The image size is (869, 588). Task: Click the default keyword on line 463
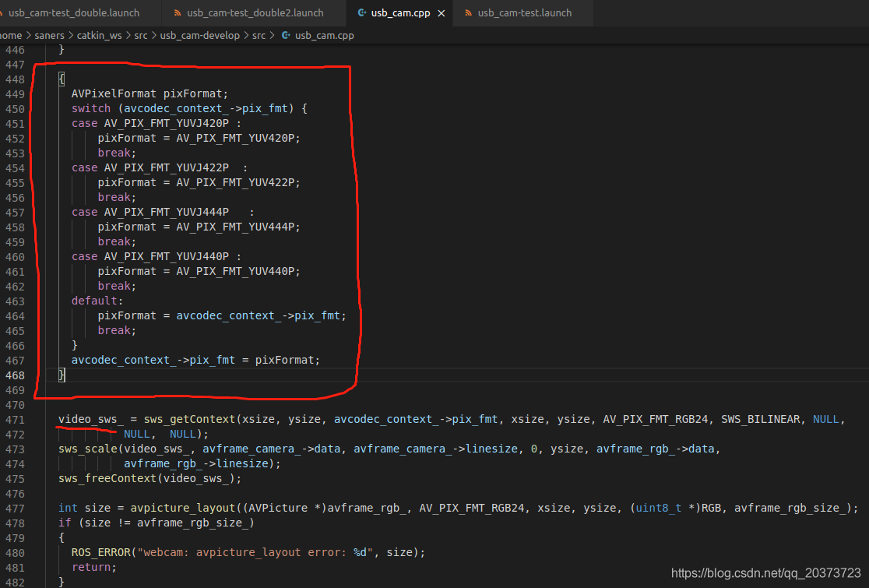pos(94,301)
